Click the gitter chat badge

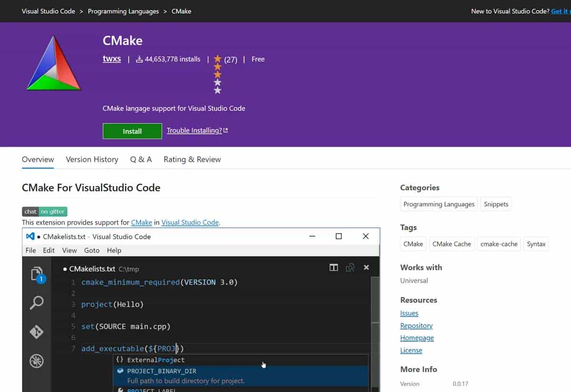tap(44, 211)
